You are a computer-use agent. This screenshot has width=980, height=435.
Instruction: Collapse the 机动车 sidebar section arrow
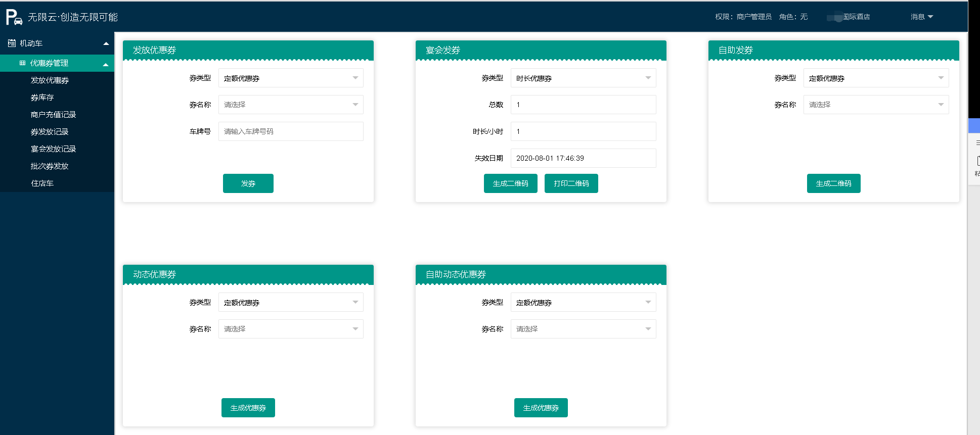click(x=106, y=44)
